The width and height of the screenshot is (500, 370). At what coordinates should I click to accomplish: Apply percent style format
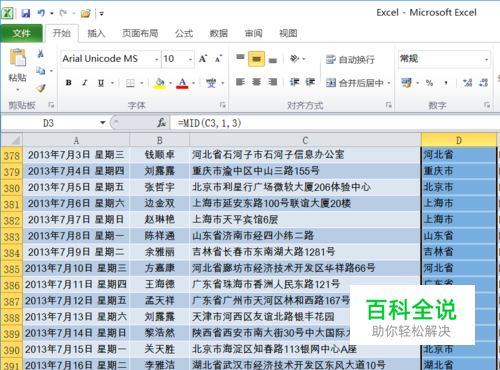pos(429,83)
